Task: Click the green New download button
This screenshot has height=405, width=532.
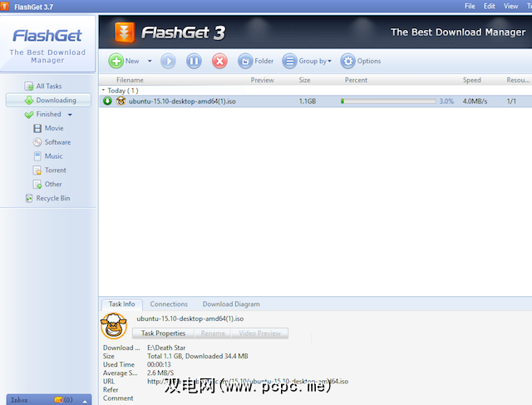Action: 124,61
